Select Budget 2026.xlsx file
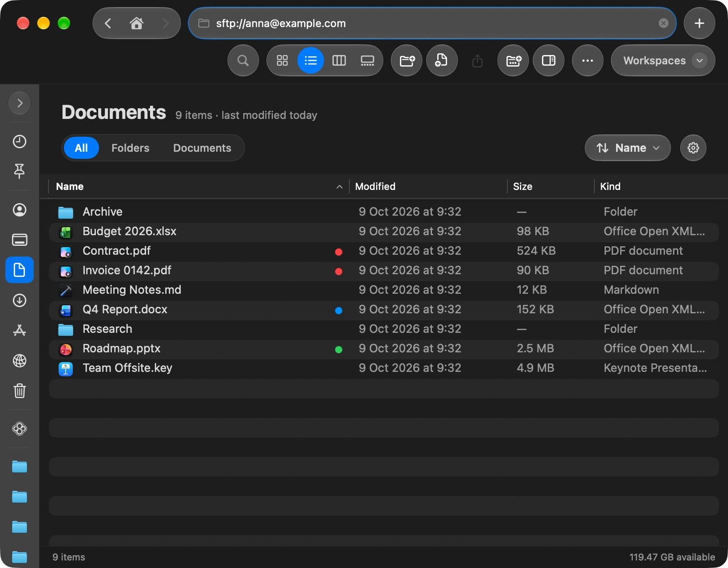Screen dimensions: 728x568 point(384,231)
